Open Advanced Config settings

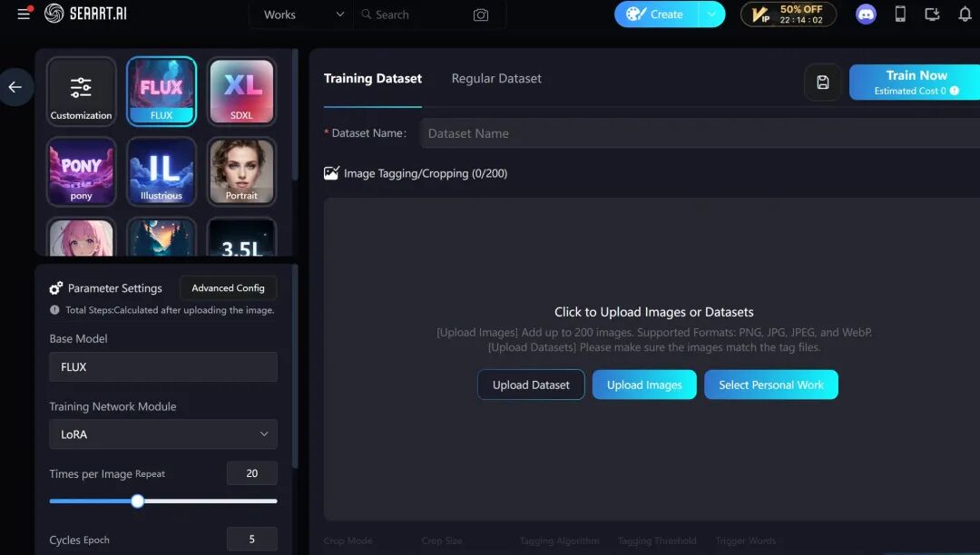(x=228, y=287)
